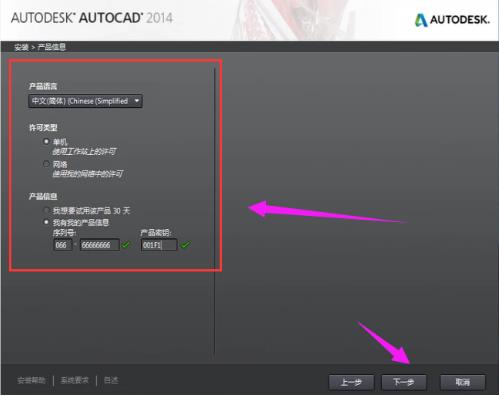Select 我有我的产品信息 radio option
499x396 pixels.
tap(46, 222)
